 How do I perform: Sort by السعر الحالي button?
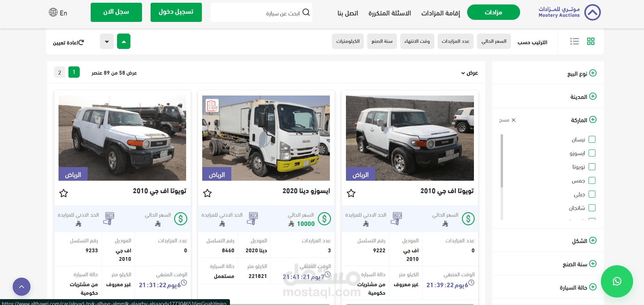(494, 41)
